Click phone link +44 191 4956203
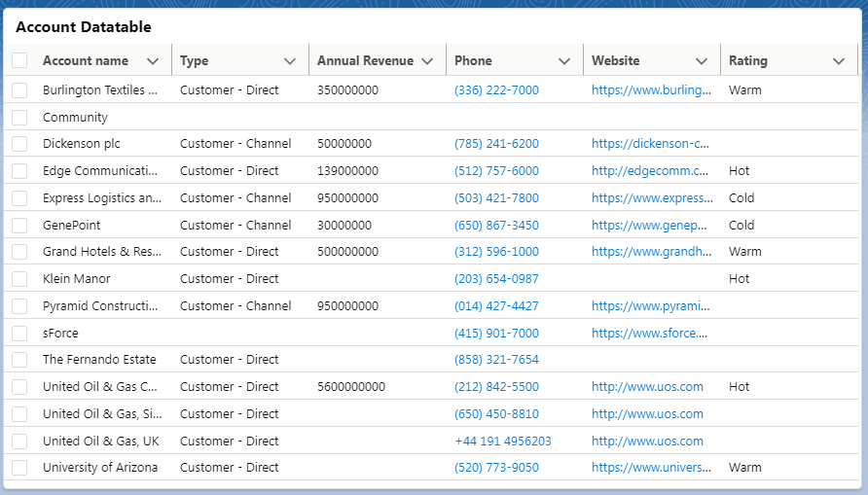Viewport: 868px width, 495px height. click(503, 441)
